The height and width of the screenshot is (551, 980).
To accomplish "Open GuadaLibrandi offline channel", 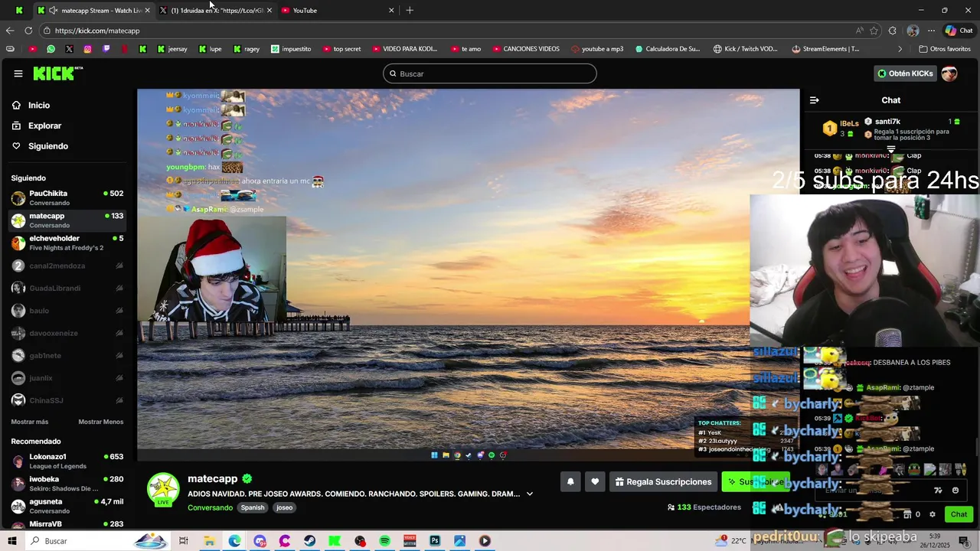I will (x=67, y=288).
